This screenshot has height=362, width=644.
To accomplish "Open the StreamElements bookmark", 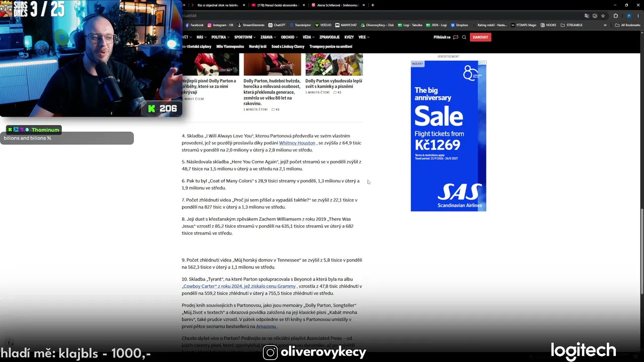I will click(x=251, y=25).
